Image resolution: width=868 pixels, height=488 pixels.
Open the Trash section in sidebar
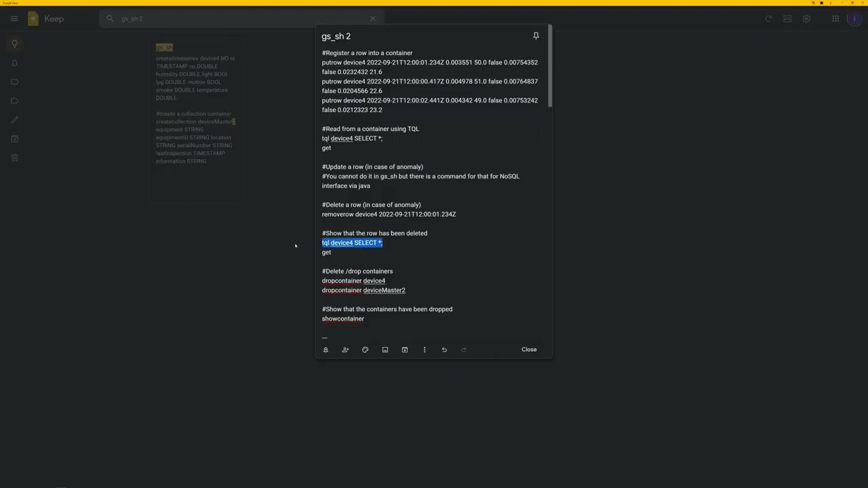14,158
